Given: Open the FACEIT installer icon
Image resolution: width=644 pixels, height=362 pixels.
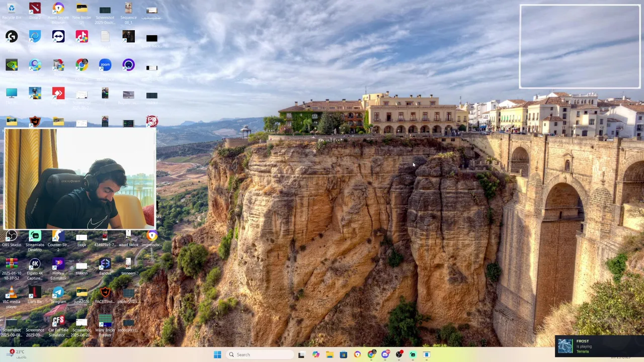Looking at the screenshot, I should (x=105, y=295).
